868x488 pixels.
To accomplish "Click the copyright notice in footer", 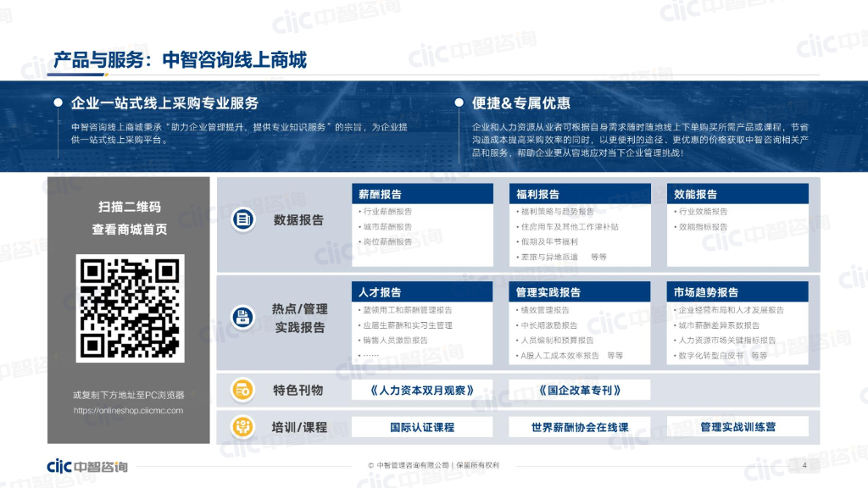I will (433, 465).
